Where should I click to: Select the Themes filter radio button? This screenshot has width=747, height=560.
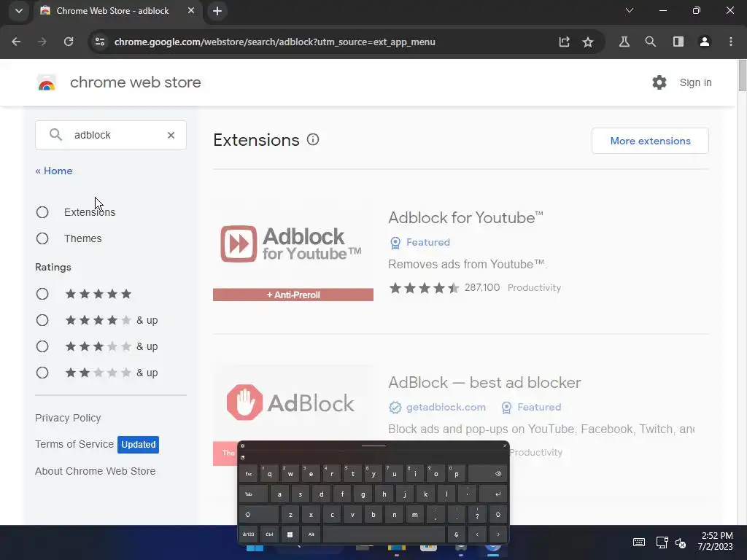pyautogui.click(x=42, y=238)
